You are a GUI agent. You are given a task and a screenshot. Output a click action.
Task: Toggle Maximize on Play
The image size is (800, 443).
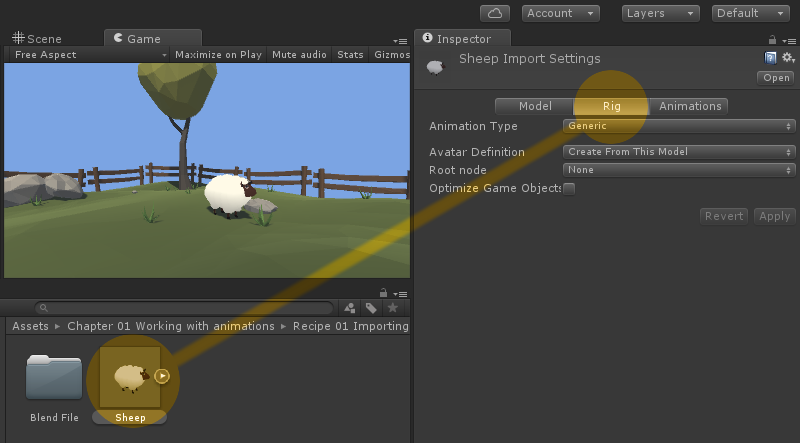point(218,55)
